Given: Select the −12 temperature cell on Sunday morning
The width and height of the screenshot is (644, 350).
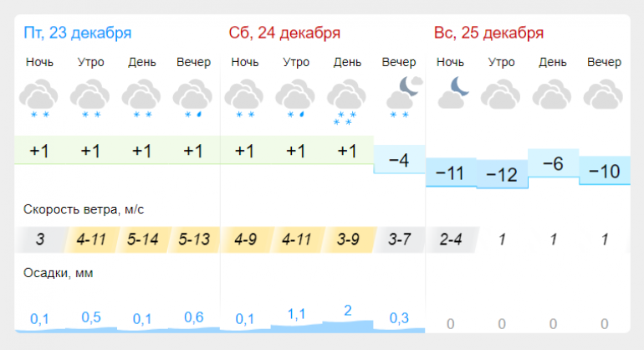Looking at the screenshot, I should [502, 174].
